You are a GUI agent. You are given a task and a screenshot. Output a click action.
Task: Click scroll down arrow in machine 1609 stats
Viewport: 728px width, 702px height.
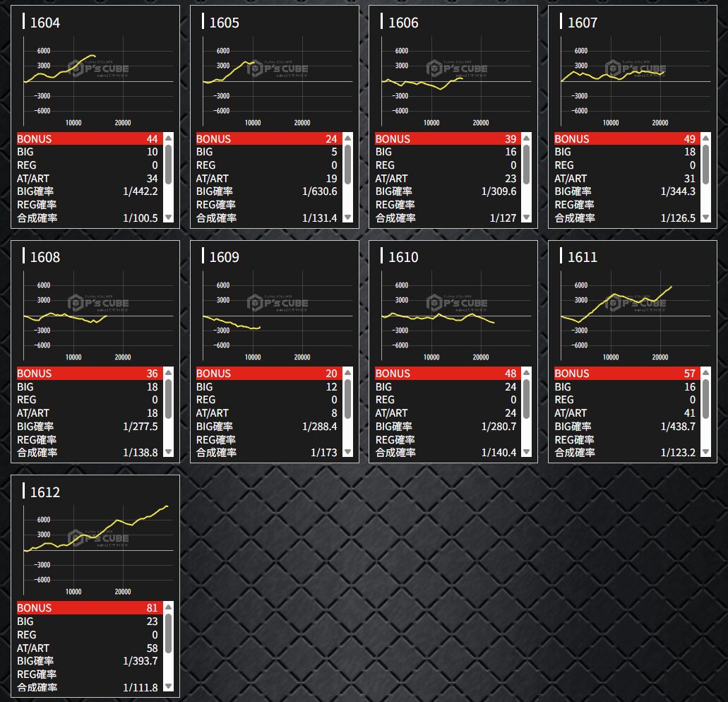click(347, 452)
